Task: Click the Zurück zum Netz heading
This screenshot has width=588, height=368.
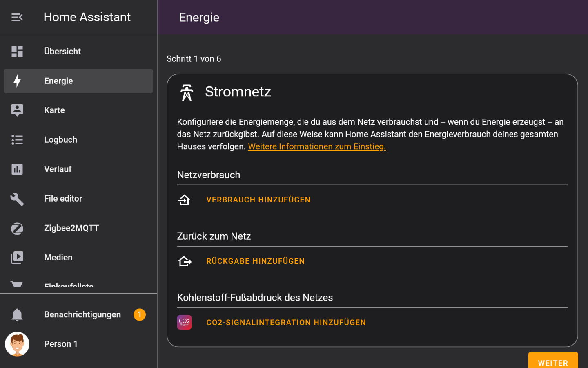Action: tap(214, 236)
